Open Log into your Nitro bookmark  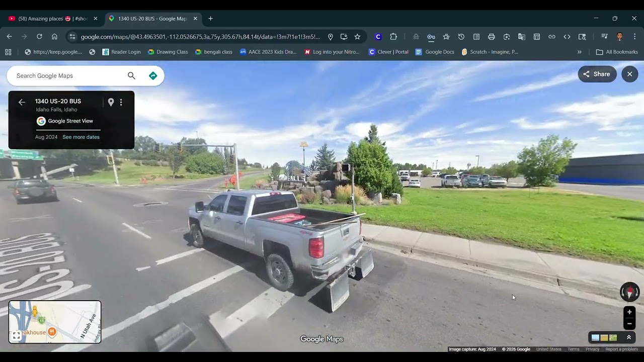tap(332, 52)
